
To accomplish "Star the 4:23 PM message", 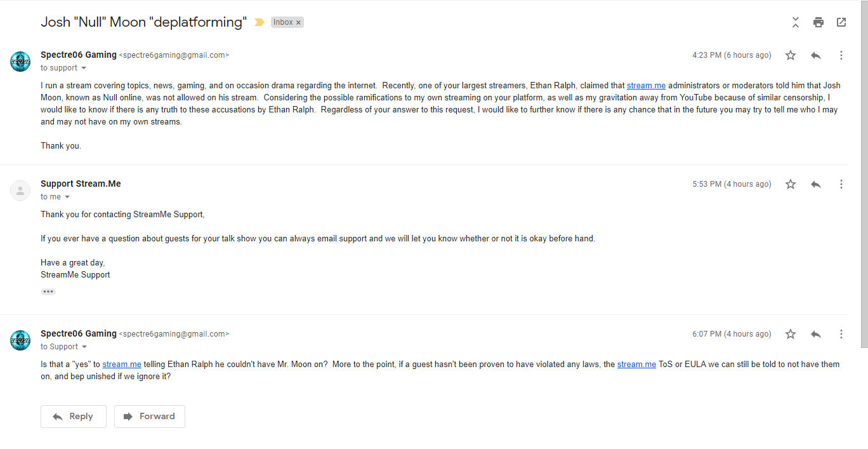I will coord(791,55).
